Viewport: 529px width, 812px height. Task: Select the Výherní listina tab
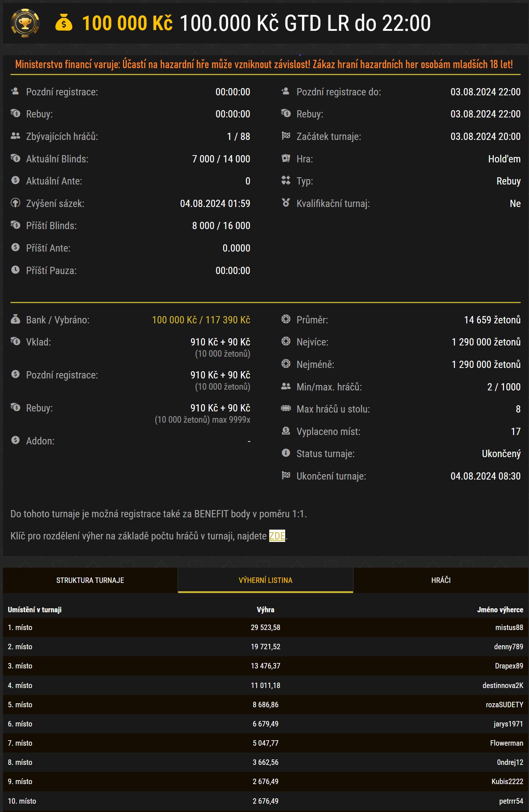pos(265,580)
